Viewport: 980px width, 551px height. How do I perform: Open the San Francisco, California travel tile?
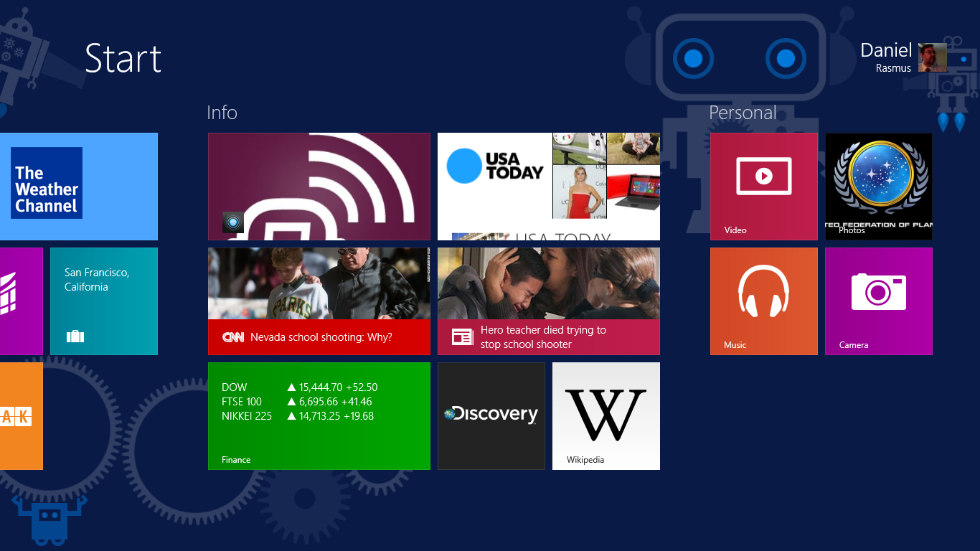pyautogui.click(x=104, y=301)
